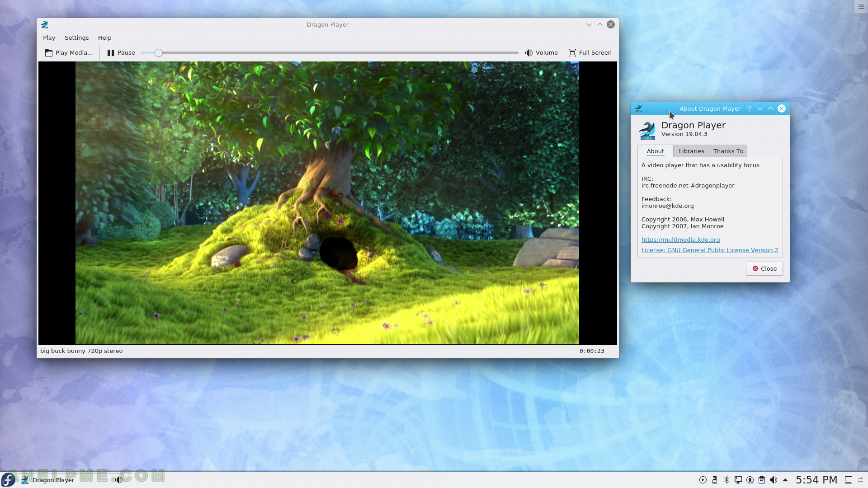Viewport: 868px width, 488px height.
Task: Click the About dialog help question mark
Action: pos(749,109)
